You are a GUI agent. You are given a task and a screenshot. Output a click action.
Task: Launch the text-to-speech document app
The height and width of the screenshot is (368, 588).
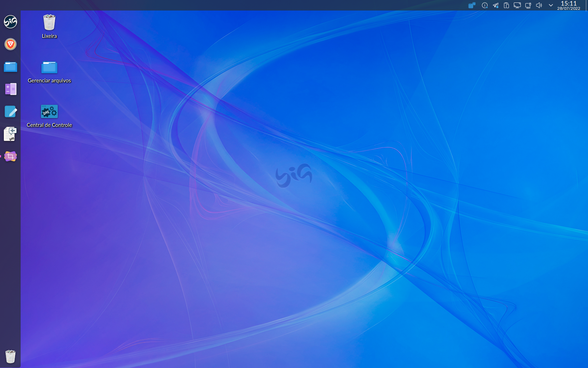[x=10, y=134]
